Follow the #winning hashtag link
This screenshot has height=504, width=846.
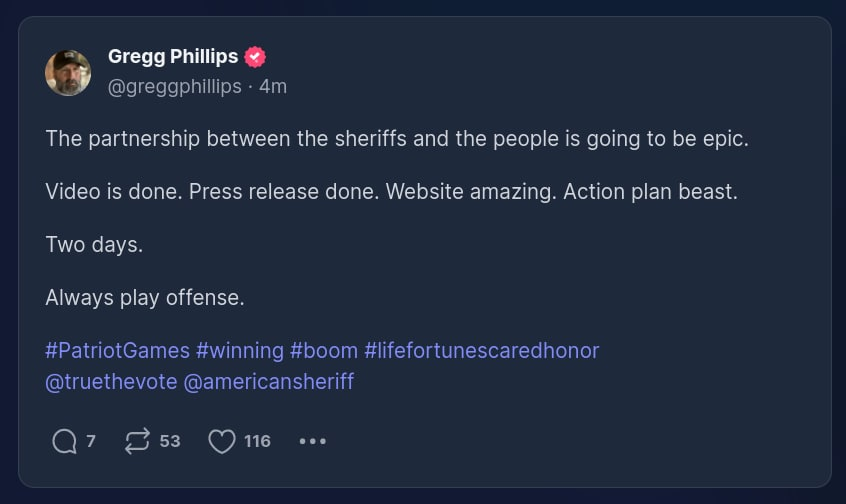[240, 351]
